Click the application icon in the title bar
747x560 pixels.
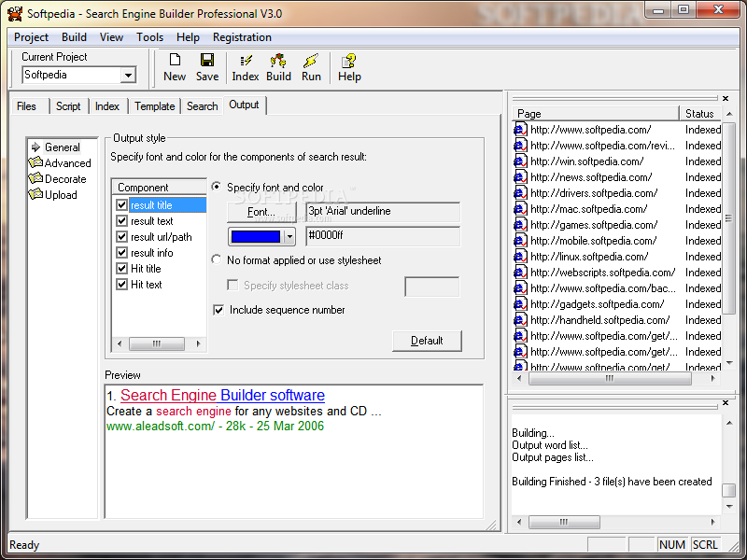[15, 13]
